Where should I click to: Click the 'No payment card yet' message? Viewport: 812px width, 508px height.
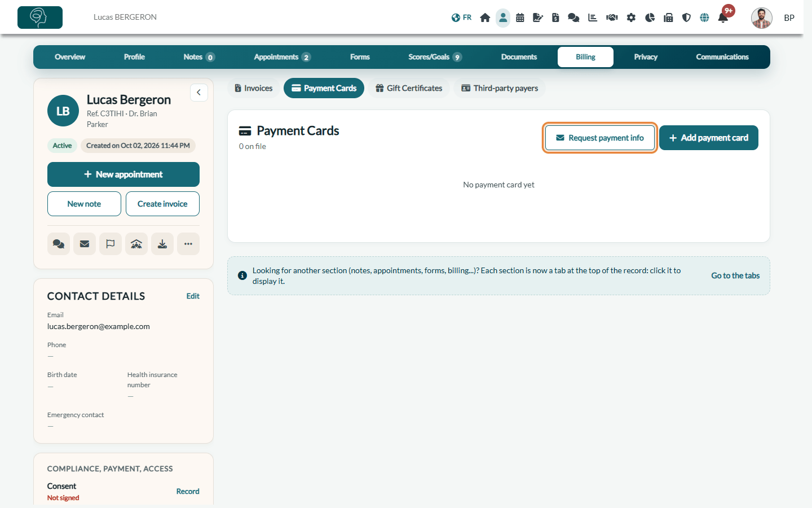[498, 185]
